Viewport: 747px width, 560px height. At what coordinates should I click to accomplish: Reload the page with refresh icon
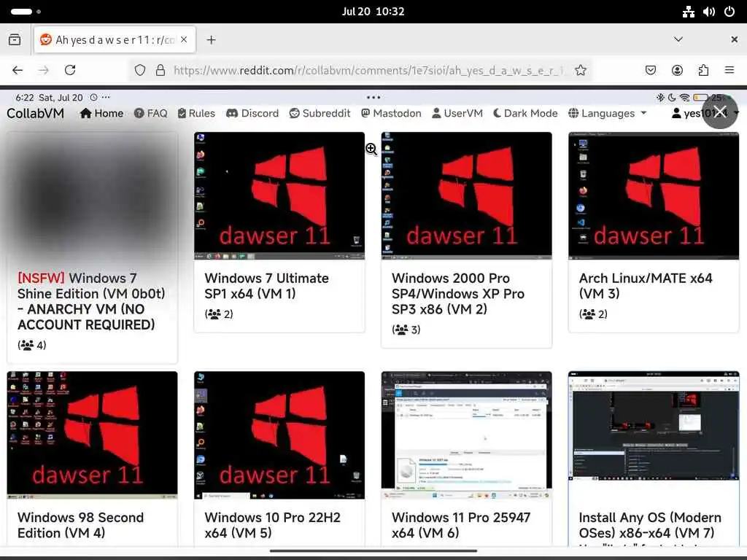[70, 70]
